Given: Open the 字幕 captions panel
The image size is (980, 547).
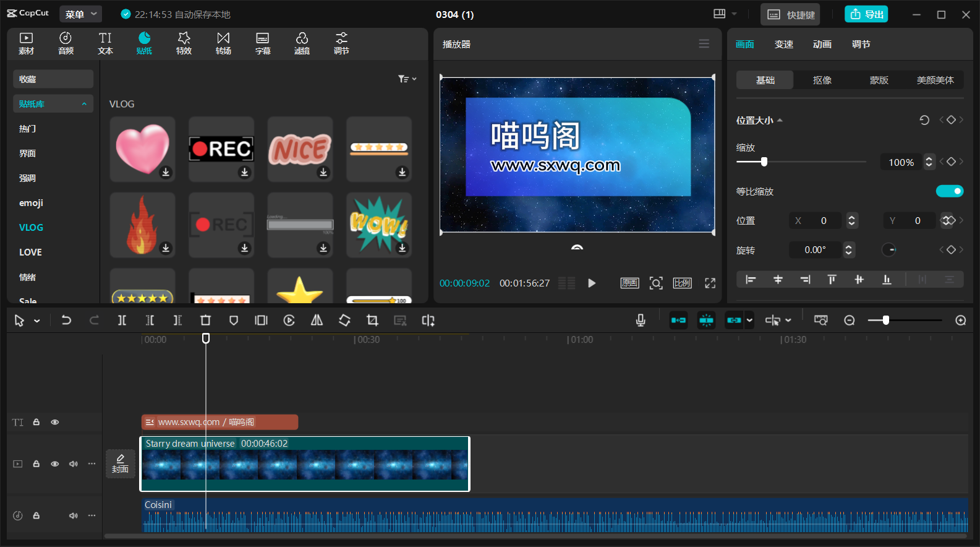Looking at the screenshot, I should click(x=263, y=43).
